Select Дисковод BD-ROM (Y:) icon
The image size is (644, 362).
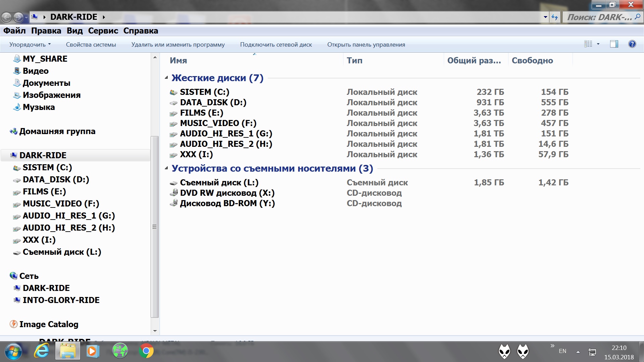pyautogui.click(x=173, y=203)
